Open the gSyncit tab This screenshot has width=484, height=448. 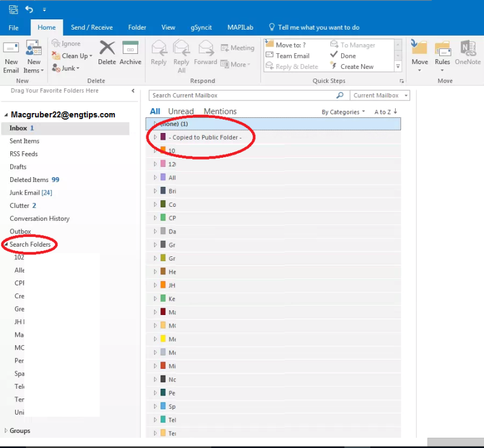[201, 27]
